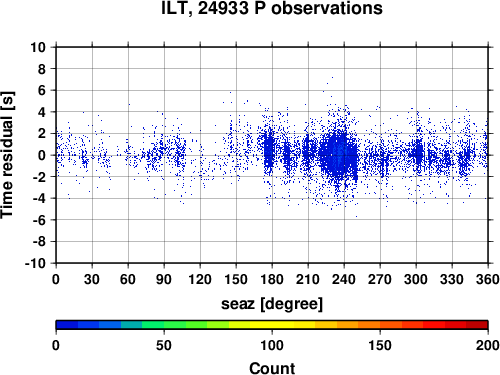The image size is (500, 375).
Task: Click the plot title ILT P observations
Action: [272, 8]
